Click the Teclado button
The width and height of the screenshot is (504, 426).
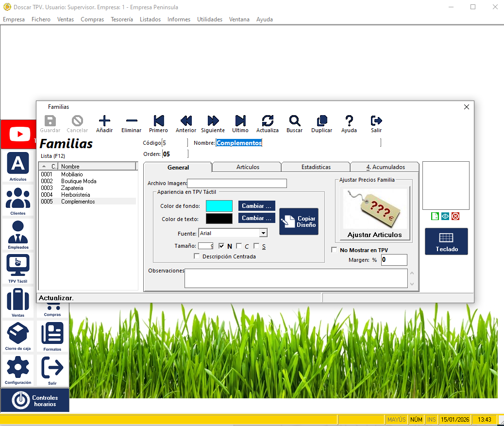coord(446,241)
